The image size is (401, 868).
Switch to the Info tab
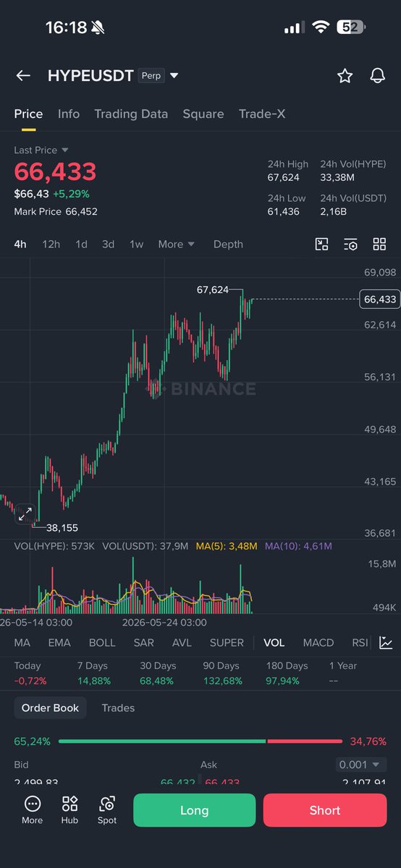tap(69, 114)
